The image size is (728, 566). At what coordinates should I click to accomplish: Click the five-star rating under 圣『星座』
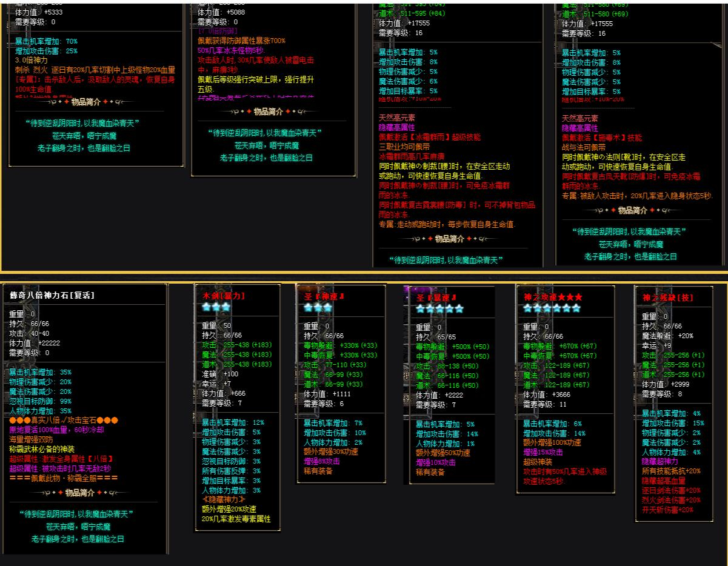[439, 308]
